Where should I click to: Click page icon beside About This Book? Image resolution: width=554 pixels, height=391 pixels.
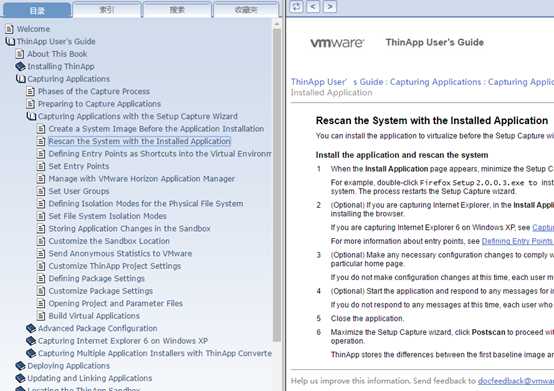pyautogui.click(x=20, y=54)
